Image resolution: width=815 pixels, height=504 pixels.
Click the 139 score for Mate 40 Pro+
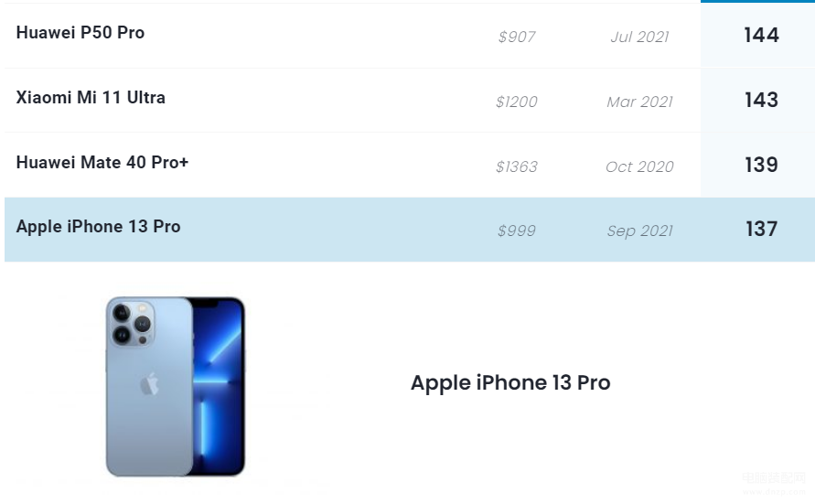(x=761, y=165)
